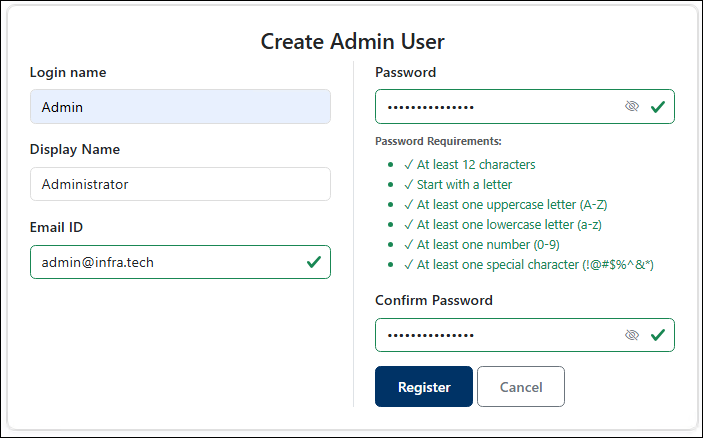
Task: Click the 'At least one uppercase letter' requirement
Action: [x=505, y=204]
